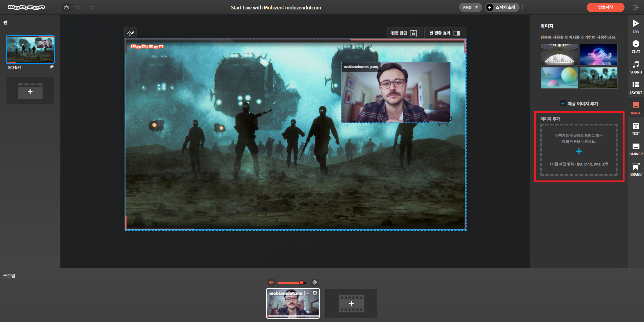Open the LAYOUT panel
The image size is (644, 322).
(636, 88)
